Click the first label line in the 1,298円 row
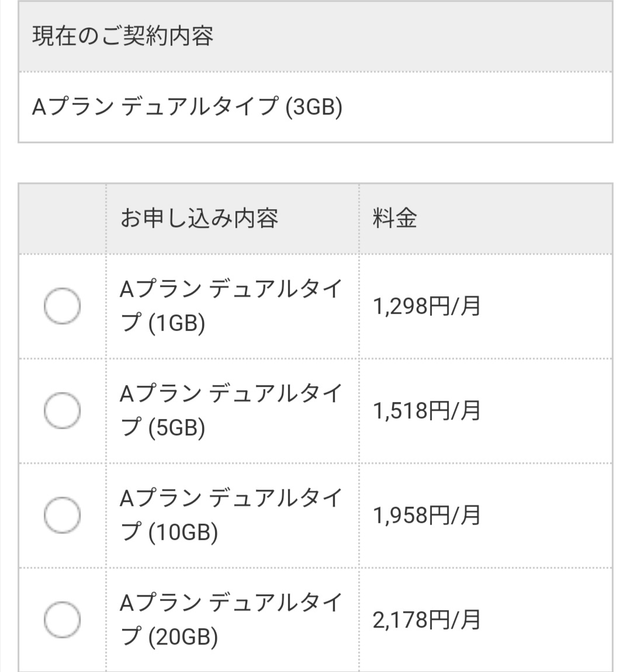631x672 pixels. 231,289
